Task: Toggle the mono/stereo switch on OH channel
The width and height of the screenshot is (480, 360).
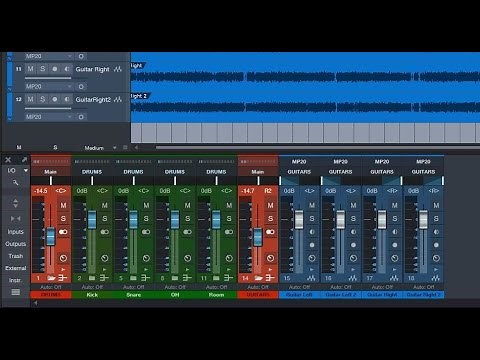Action: coord(188,232)
